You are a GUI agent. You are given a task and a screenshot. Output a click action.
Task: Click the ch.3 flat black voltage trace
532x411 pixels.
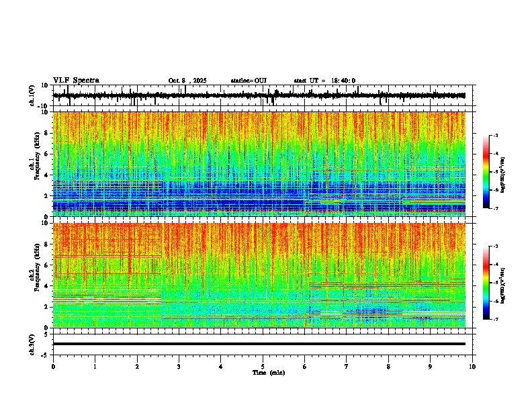coord(259,344)
